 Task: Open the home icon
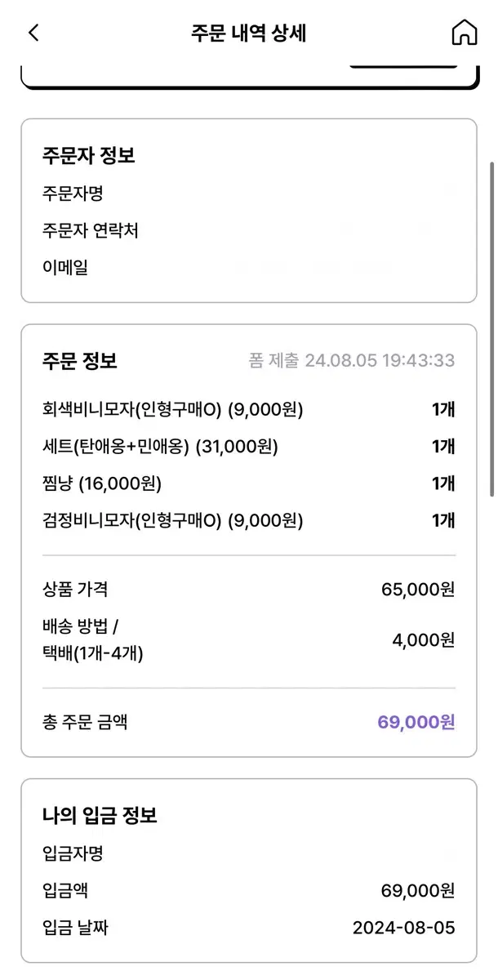[464, 33]
